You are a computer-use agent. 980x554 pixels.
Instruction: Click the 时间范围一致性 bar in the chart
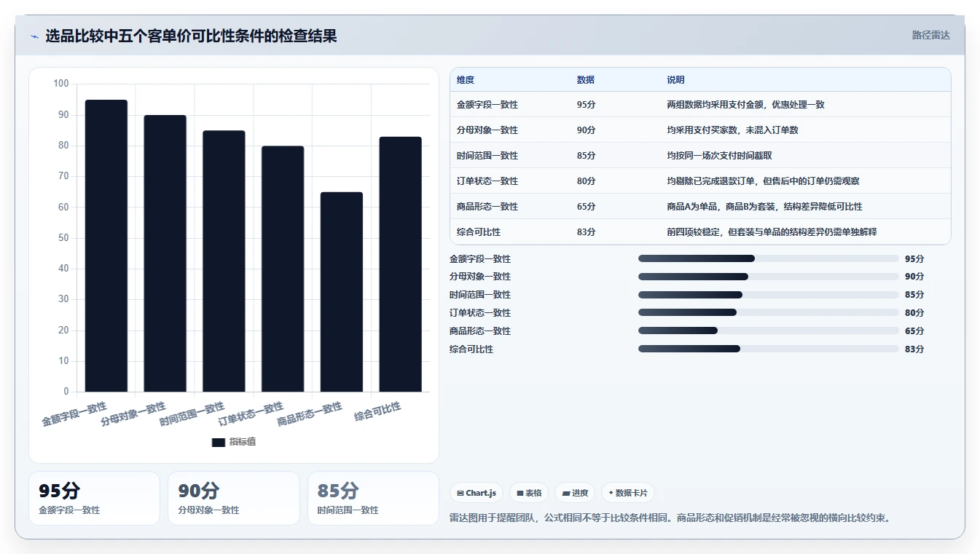click(x=224, y=261)
